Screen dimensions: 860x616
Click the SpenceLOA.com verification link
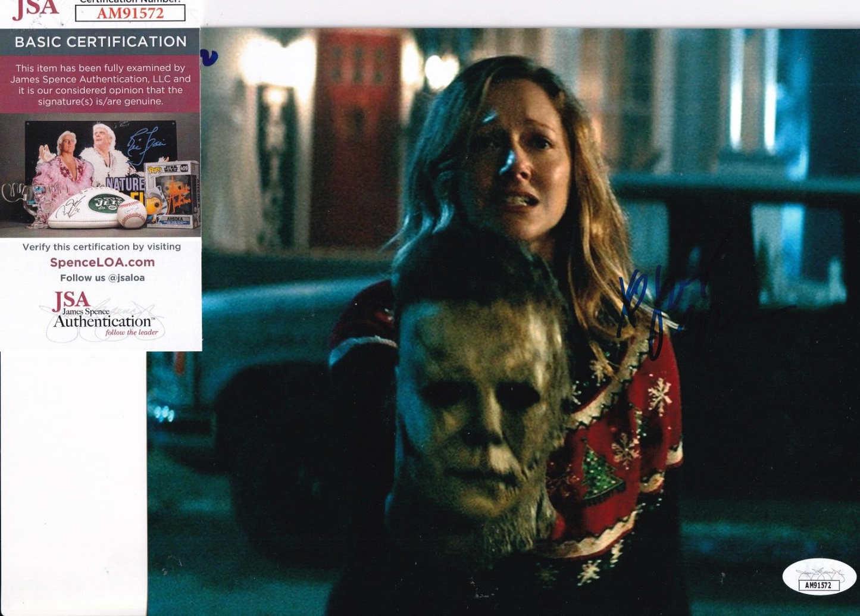tap(102, 262)
